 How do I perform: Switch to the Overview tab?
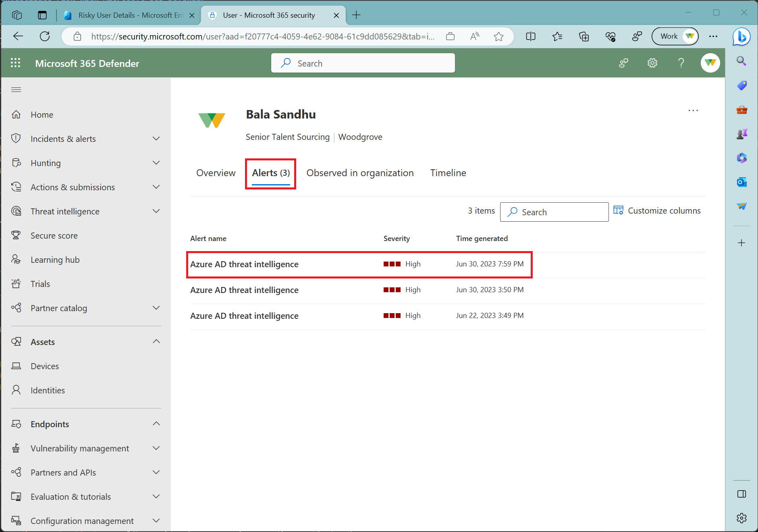click(216, 173)
